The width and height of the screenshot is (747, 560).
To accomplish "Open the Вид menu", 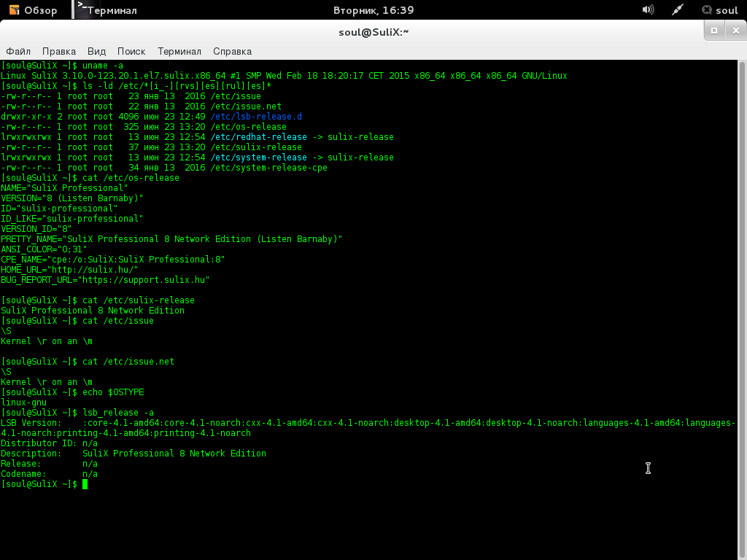I will click(96, 52).
